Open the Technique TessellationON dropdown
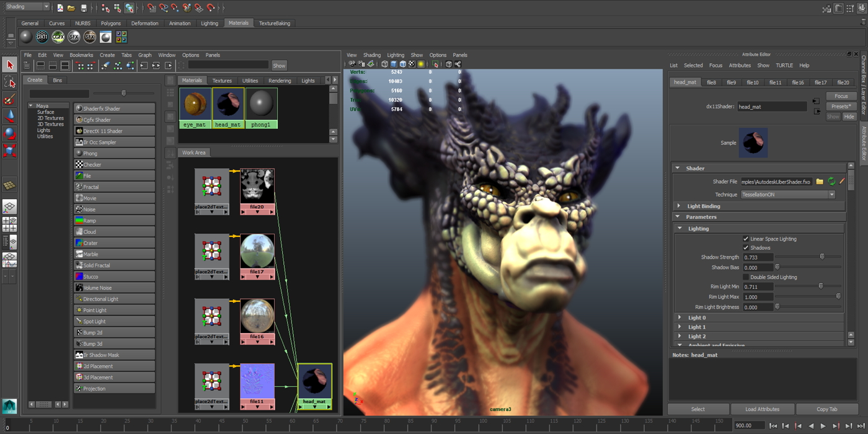This screenshot has width=868, height=434. [788, 195]
